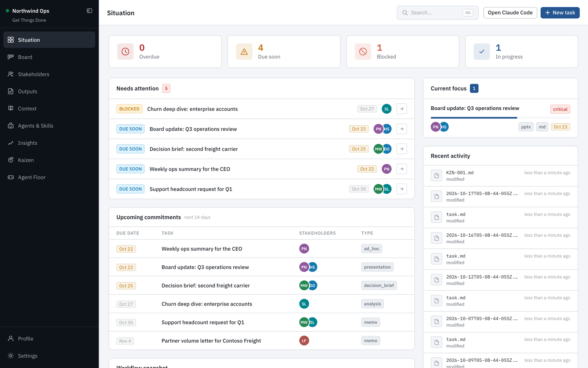Open the Kaizen target icon

(11, 160)
